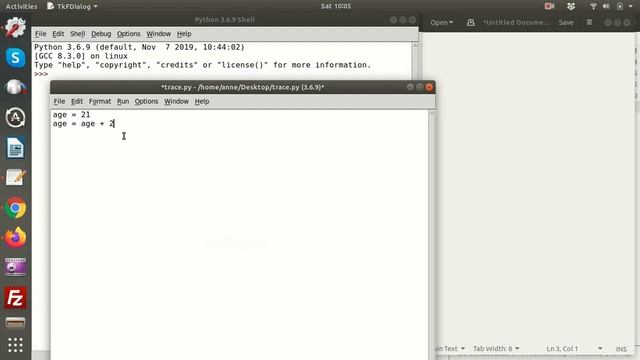Click the Activities button
This screenshot has width=640, height=360.
(21, 6)
